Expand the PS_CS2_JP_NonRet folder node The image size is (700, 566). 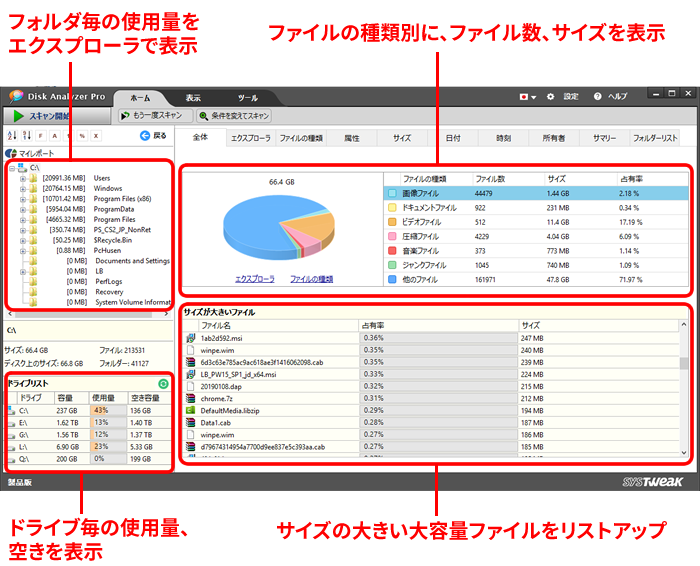pyautogui.click(x=23, y=230)
